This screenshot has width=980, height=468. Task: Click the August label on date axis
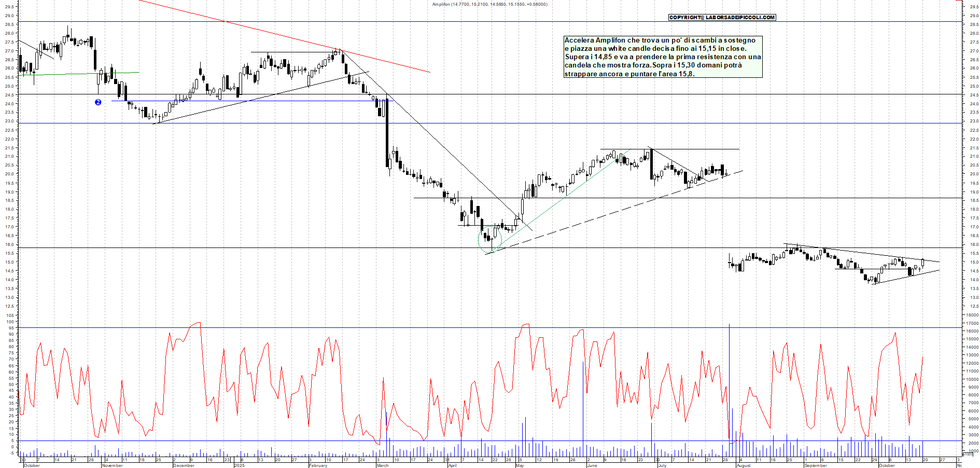(x=744, y=465)
